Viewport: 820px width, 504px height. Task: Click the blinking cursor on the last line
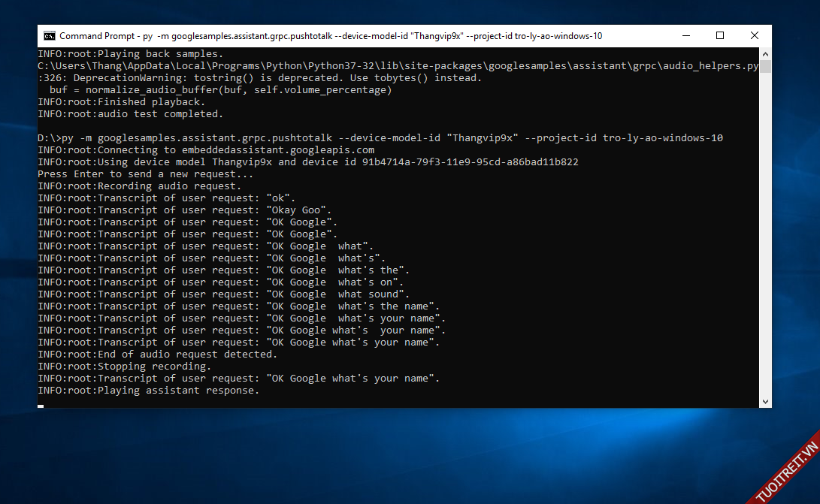coord(41,406)
